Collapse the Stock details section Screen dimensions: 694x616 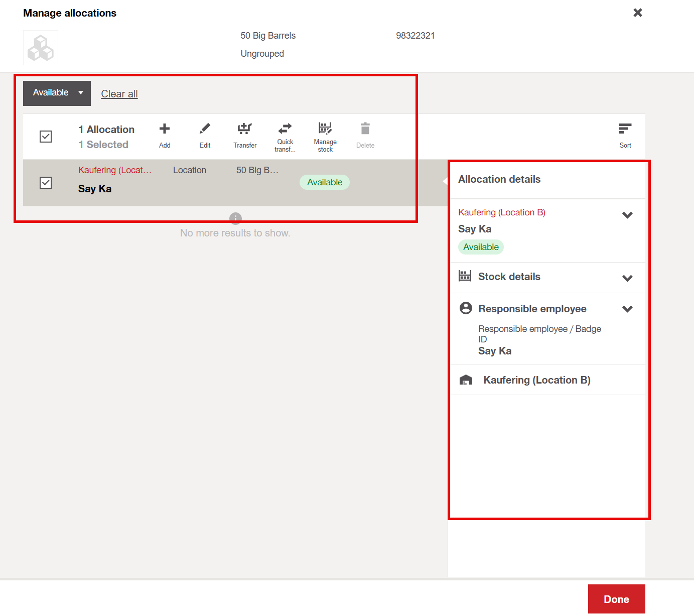pyautogui.click(x=627, y=278)
